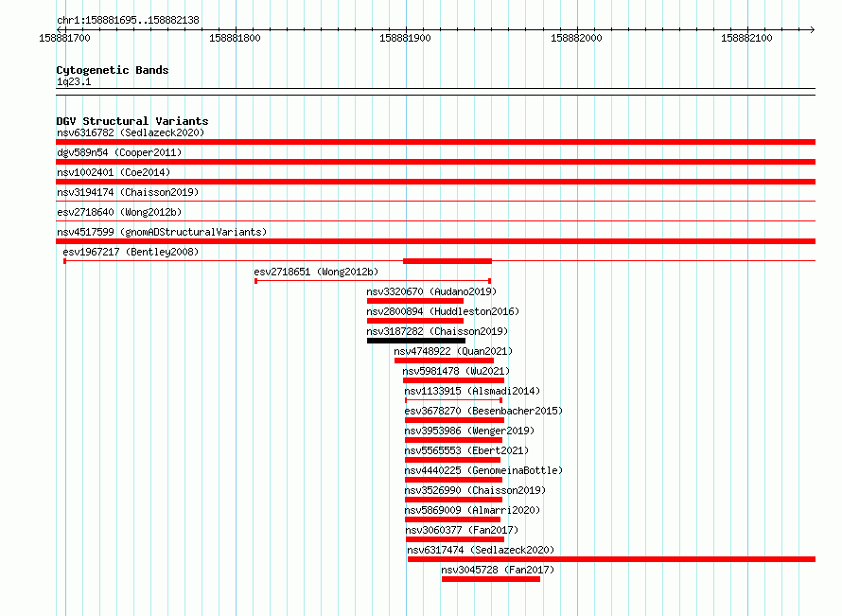Click nsv3953986 (Wenger2019) label

tap(469, 431)
